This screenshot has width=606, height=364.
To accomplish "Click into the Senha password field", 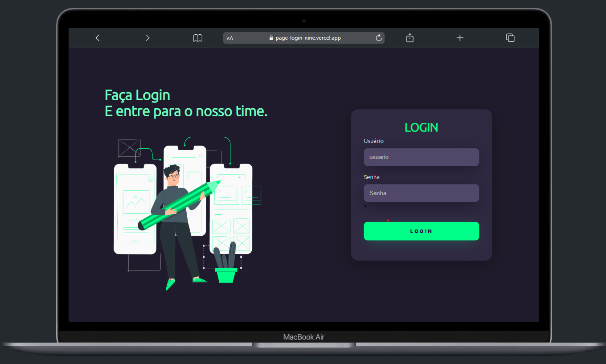I will [x=421, y=193].
